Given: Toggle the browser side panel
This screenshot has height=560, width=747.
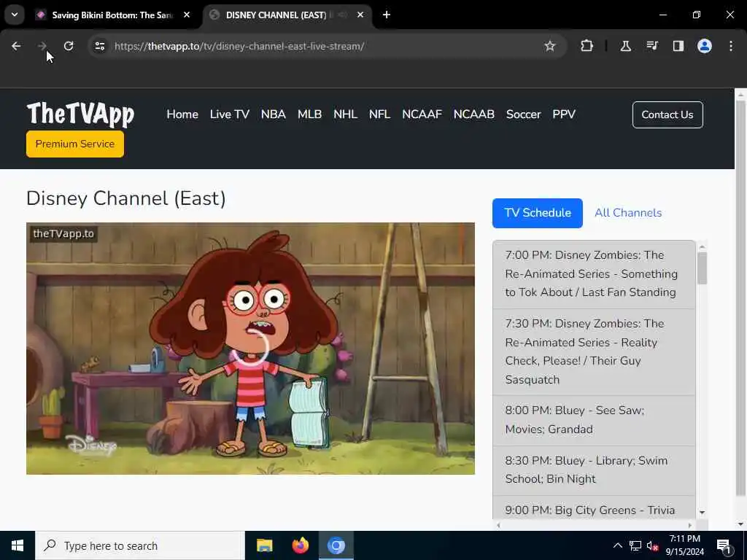Looking at the screenshot, I should click(678, 46).
